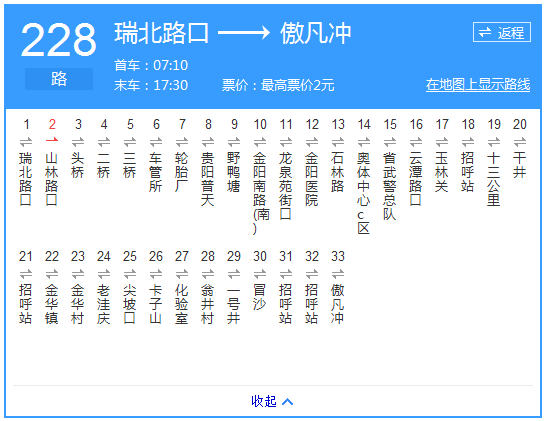Select stop 33 傲凡冲
The image size is (546, 421).
pos(337,304)
